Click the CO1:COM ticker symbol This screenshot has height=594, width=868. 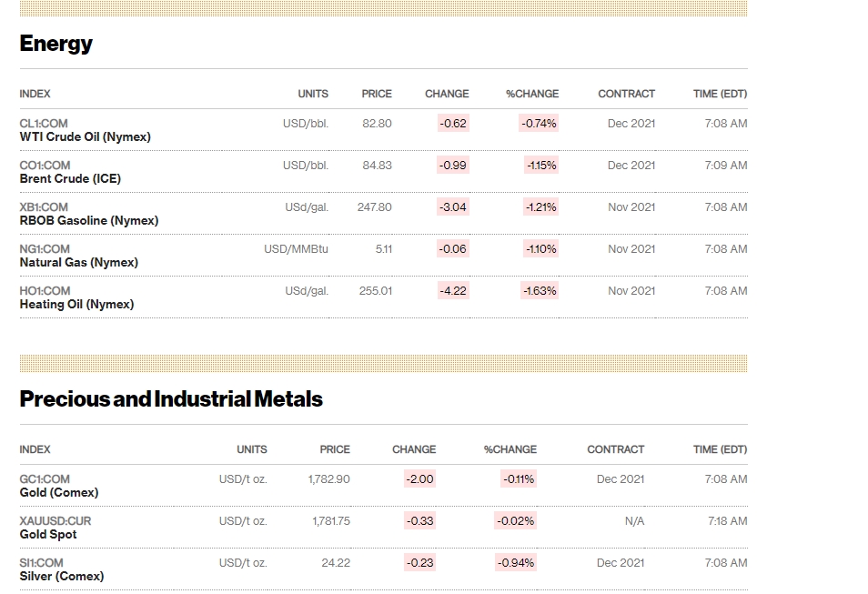coord(45,166)
